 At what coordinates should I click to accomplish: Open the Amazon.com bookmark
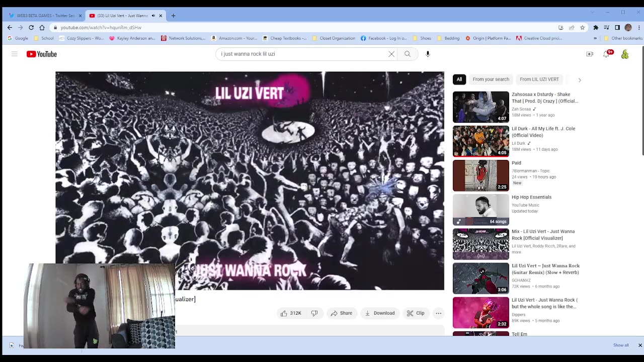pos(234,38)
